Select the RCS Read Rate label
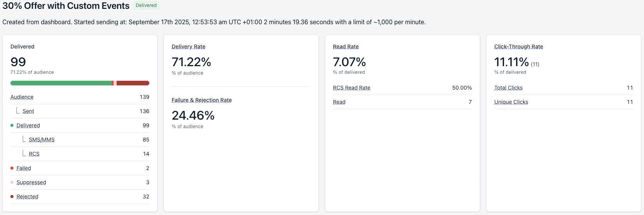644x215 pixels. [351, 88]
